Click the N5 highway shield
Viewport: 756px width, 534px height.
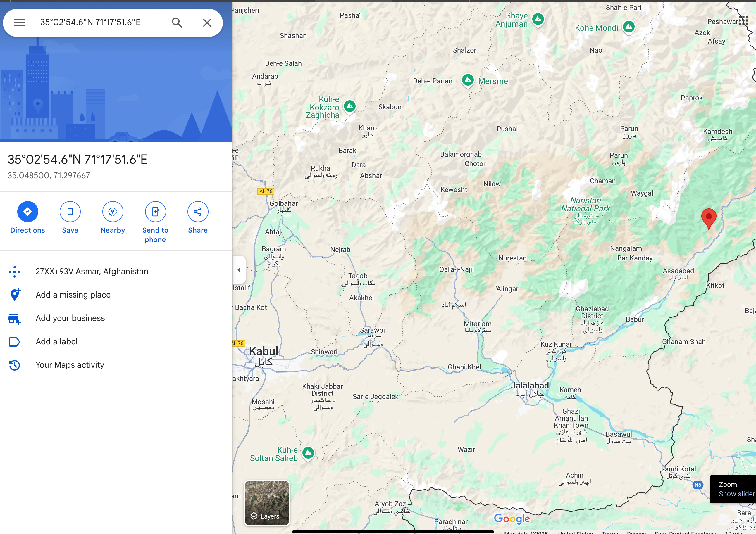pos(698,485)
